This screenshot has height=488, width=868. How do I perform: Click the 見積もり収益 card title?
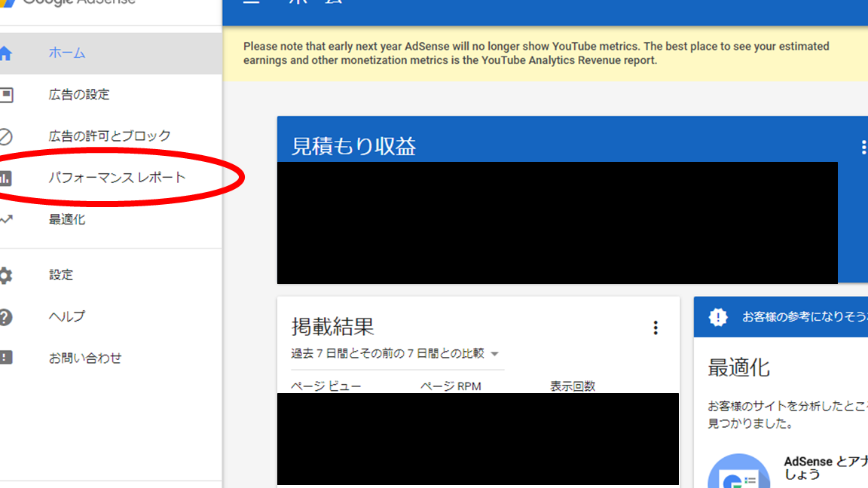click(353, 146)
